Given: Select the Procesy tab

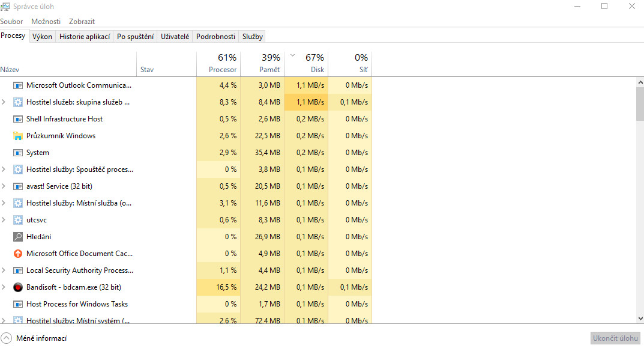Looking at the screenshot, I should click(13, 36).
